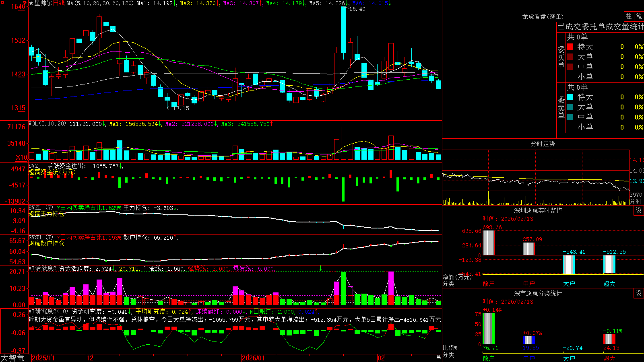The image size is (644, 362).
Task: Click the lock icon on the timeline bar
Action: [x=438, y=357]
